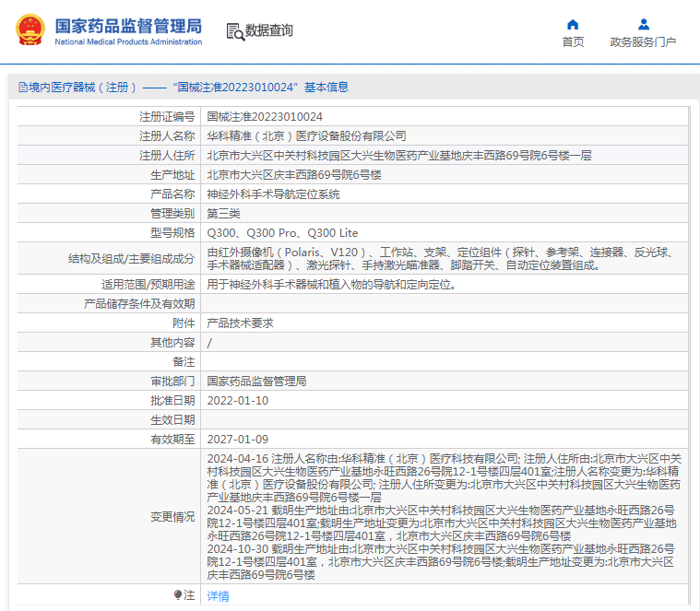This screenshot has width=700, height=611.
Task: Select the 2024-10-30 change record text
Action: 441,562
